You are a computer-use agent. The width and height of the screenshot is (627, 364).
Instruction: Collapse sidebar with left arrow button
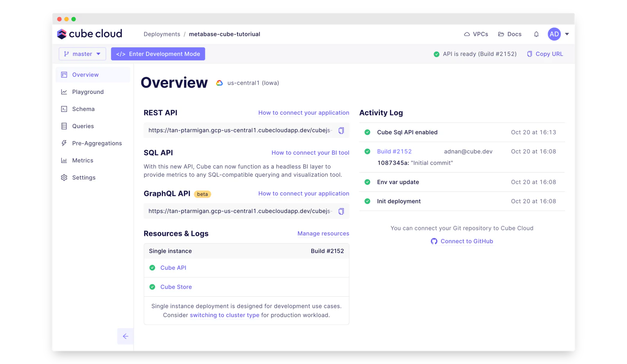click(125, 336)
